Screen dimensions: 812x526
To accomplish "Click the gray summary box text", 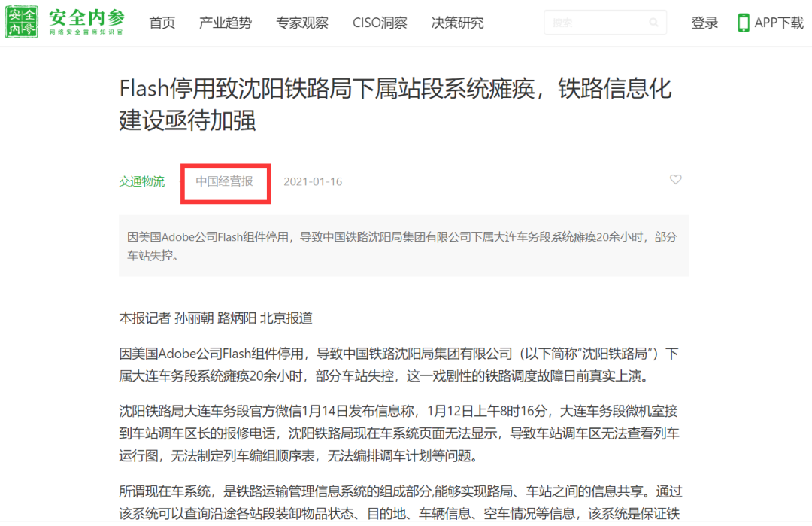I will [x=404, y=245].
